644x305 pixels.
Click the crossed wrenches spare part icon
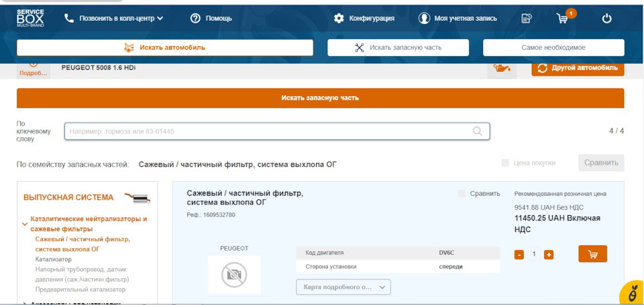point(360,48)
